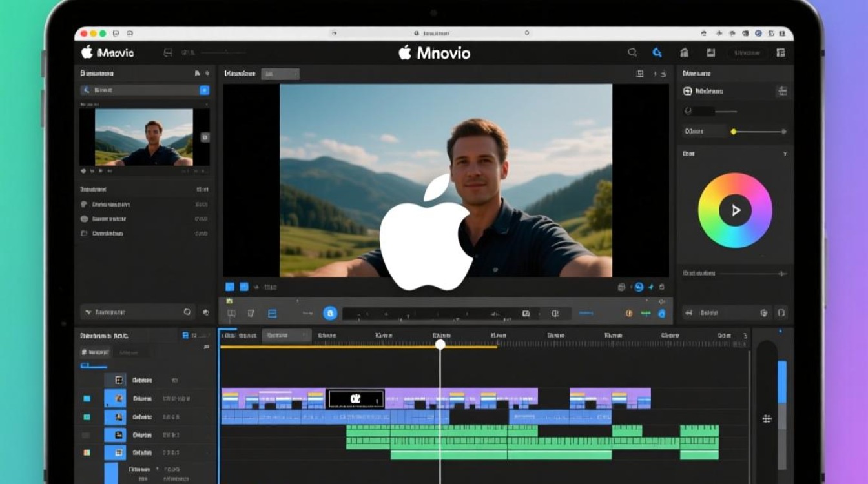
Task: Adjust the slider with the yellow handle
Action: pos(759,132)
